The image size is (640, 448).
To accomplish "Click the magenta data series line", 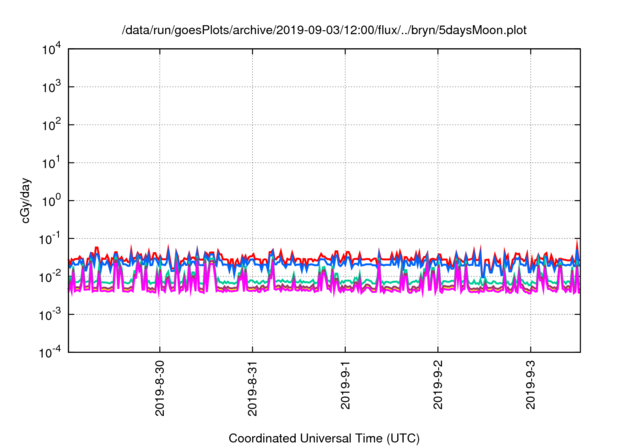I will click(x=300, y=289).
